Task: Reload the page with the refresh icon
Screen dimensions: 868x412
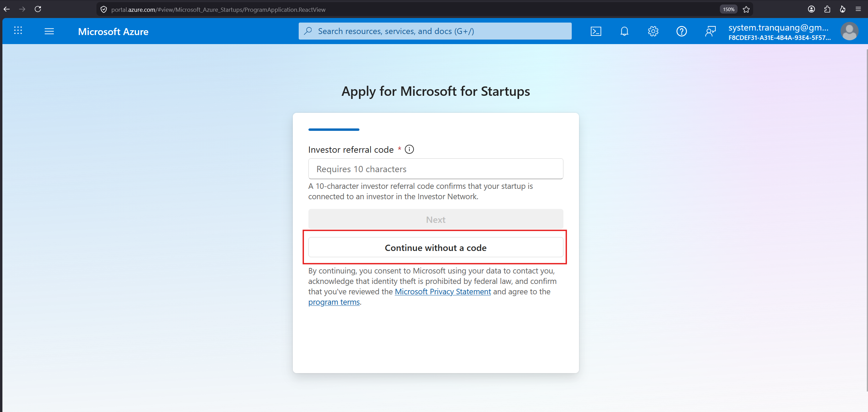Action: pos(38,9)
